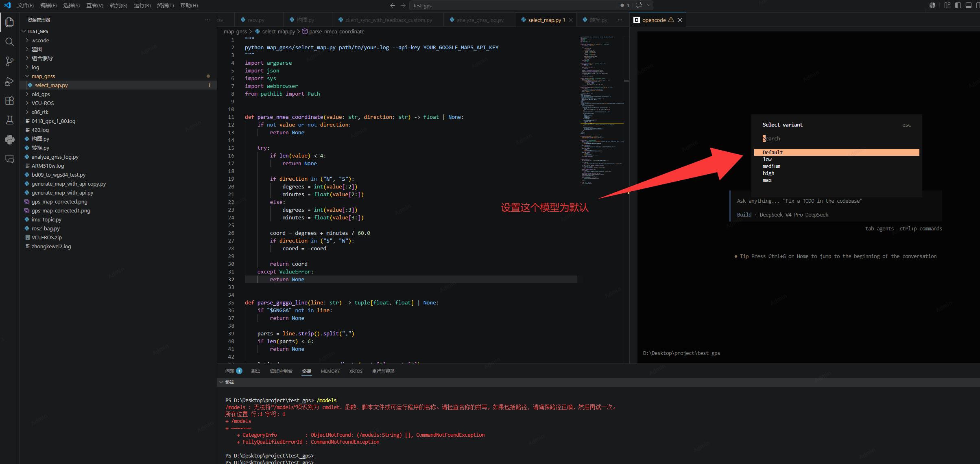Click the code minimap overview
The height and width of the screenshot is (464, 980).
[602, 110]
